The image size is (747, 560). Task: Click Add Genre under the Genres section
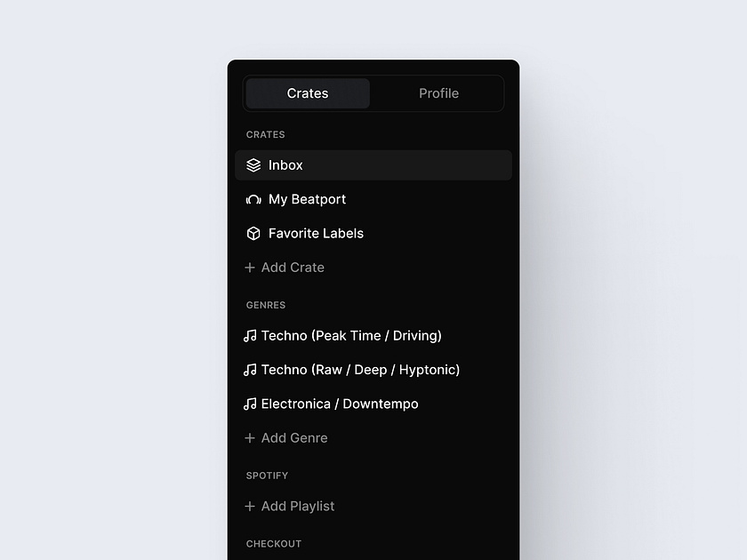pyautogui.click(x=293, y=437)
